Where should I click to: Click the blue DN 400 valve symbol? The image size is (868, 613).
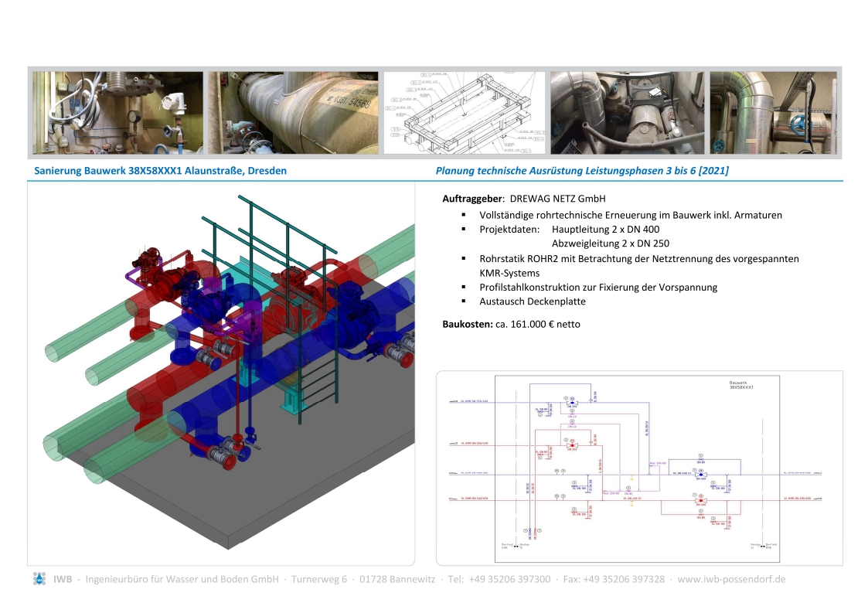pyautogui.click(x=700, y=474)
